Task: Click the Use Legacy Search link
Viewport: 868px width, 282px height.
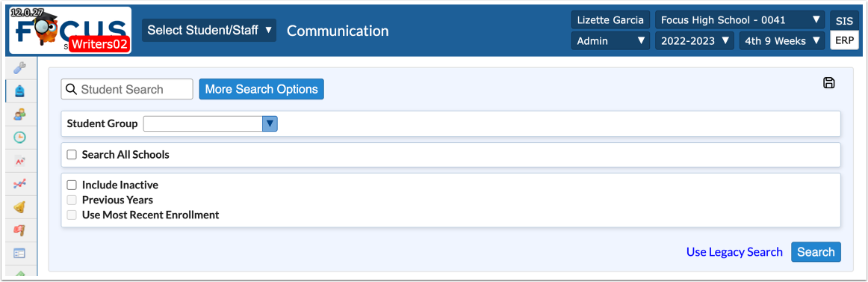Action: click(734, 252)
